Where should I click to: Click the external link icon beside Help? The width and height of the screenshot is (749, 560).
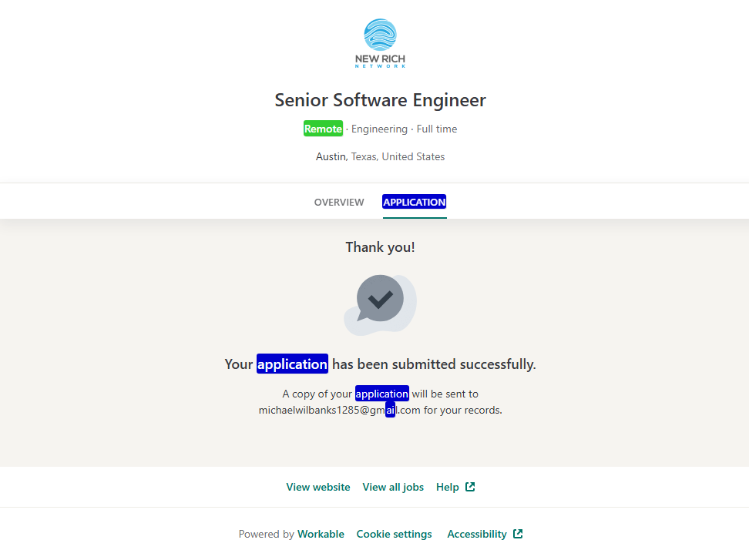click(x=470, y=487)
